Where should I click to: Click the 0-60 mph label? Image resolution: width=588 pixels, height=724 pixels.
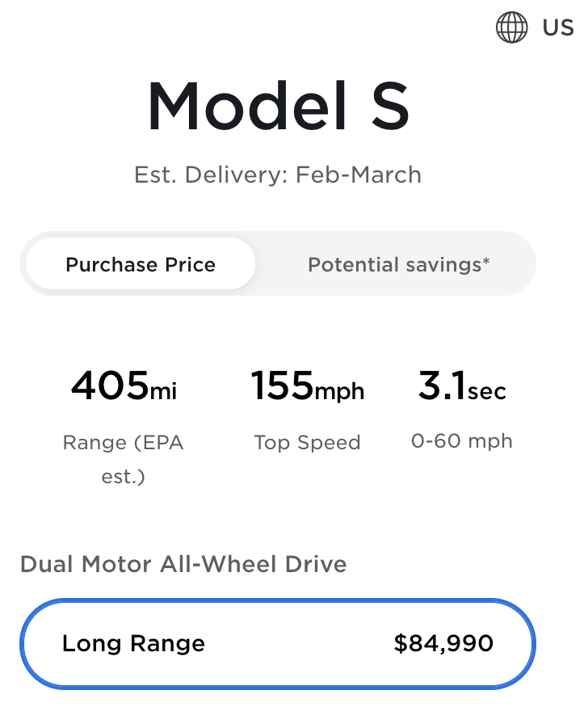pyautogui.click(x=462, y=440)
